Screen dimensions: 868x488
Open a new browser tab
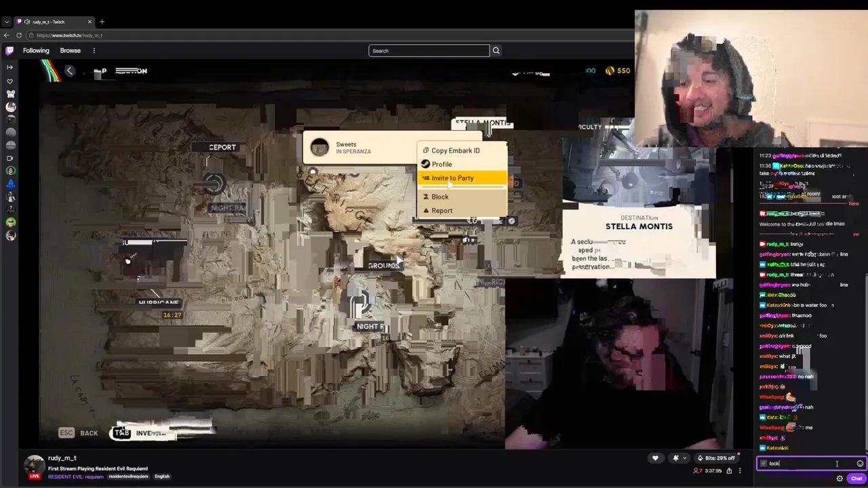102,22
